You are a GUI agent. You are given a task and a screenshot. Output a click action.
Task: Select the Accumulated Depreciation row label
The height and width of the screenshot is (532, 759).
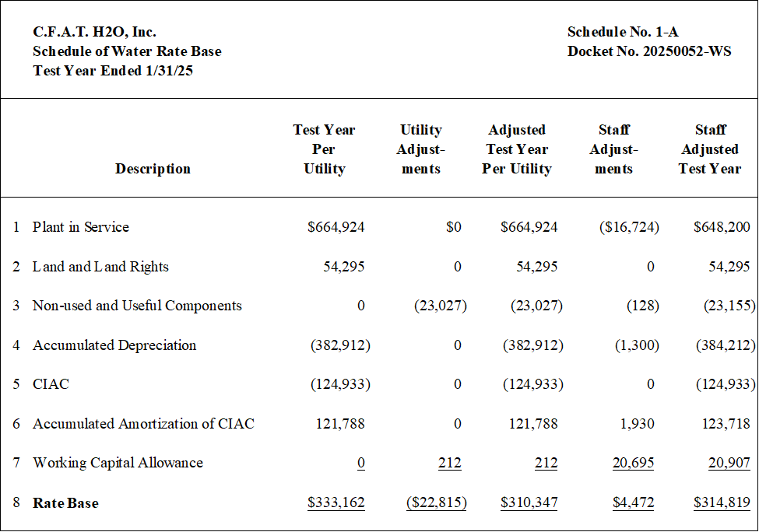click(x=114, y=345)
